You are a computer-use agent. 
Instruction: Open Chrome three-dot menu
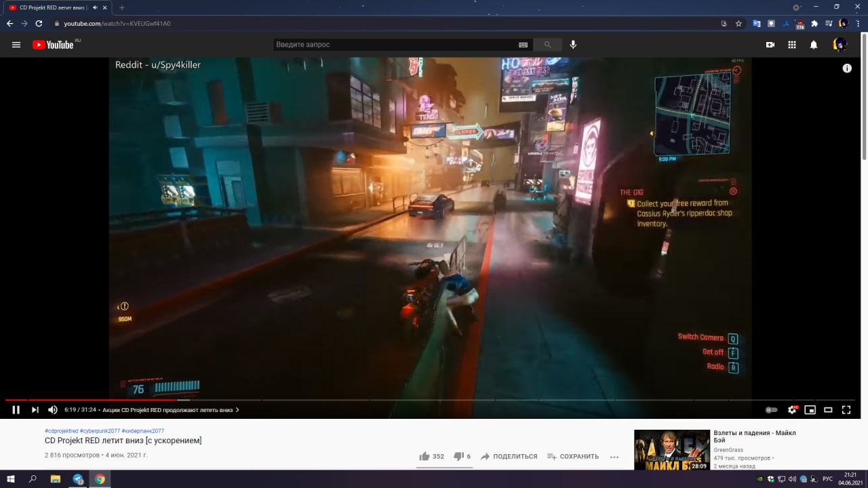pyautogui.click(x=859, y=23)
